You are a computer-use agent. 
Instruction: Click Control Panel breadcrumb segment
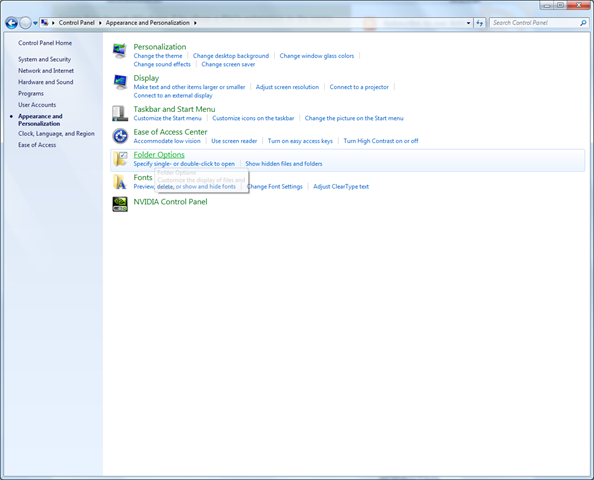pyautogui.click(x=77, y=23)
